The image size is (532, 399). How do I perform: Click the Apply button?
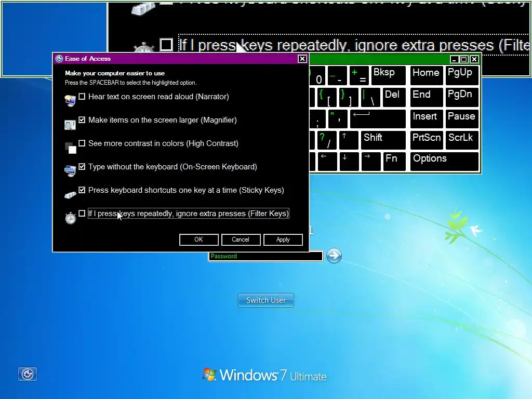(x=283, y=240)
